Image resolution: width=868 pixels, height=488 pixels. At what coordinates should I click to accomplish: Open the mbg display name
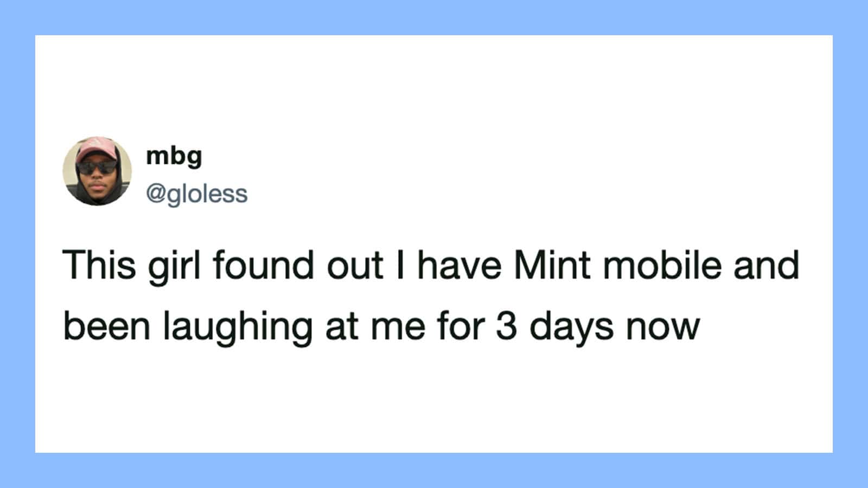click(174, 157)
